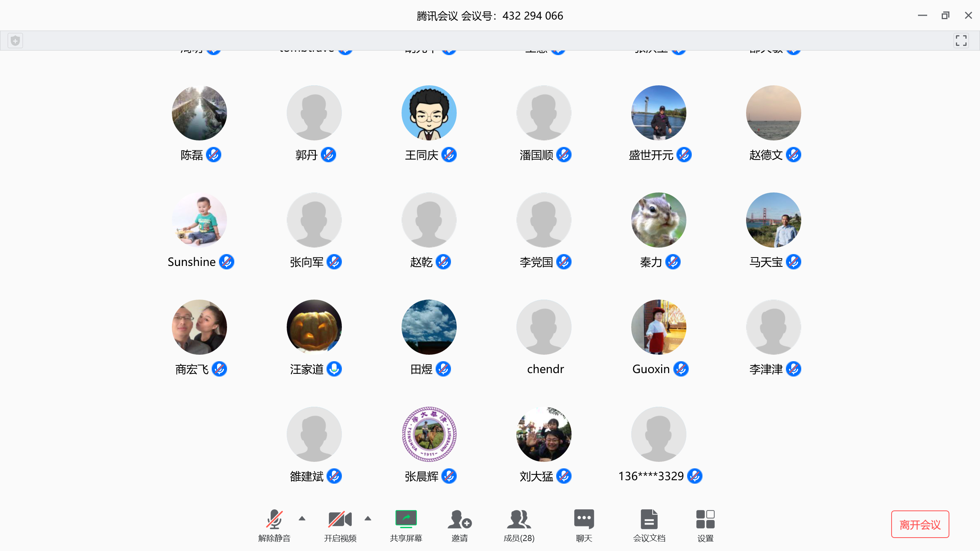Click the security shield icon at top left
Viewport: 980px width, 551px height.
[x=15, y=41]
